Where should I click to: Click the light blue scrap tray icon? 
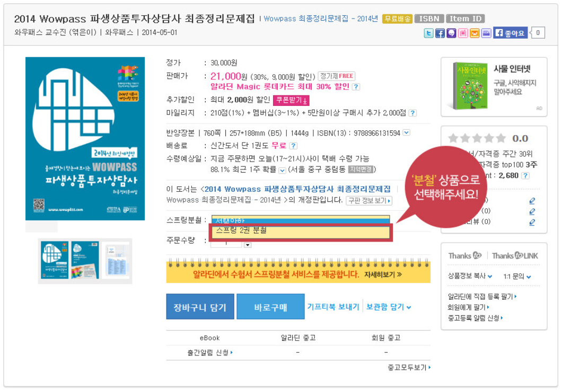(486, 33)
